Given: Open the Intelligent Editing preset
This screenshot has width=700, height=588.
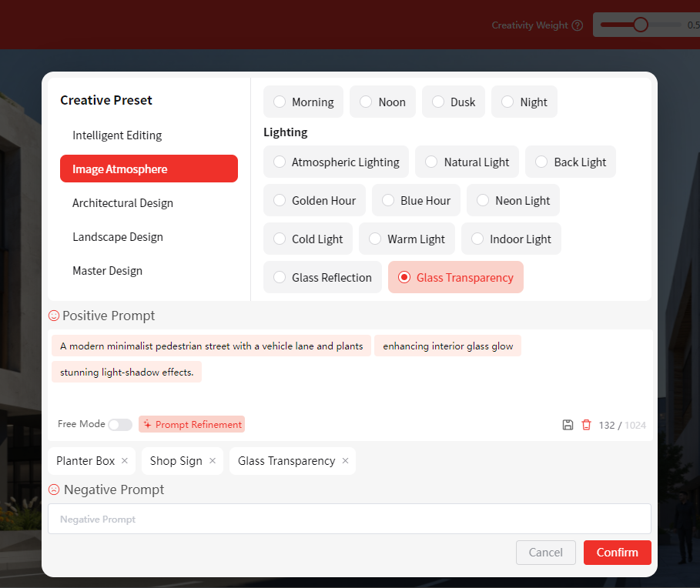Looking at the screenshot, I should pyautogui.click(x=117, y=135).
